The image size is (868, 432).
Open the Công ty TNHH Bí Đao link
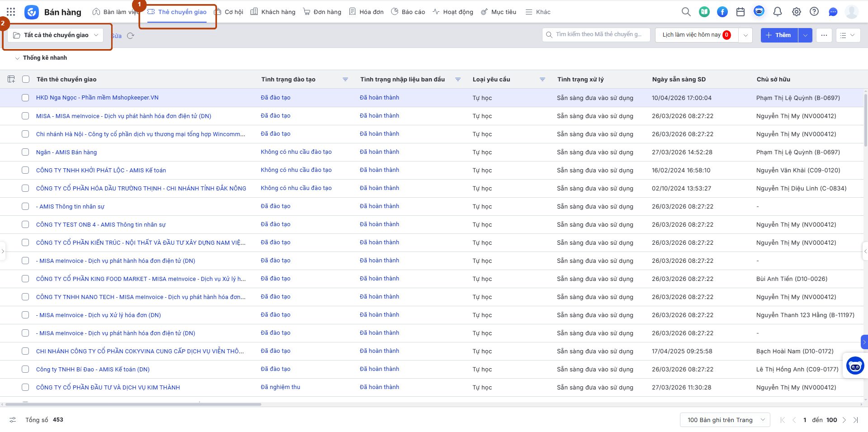point(93,369)
